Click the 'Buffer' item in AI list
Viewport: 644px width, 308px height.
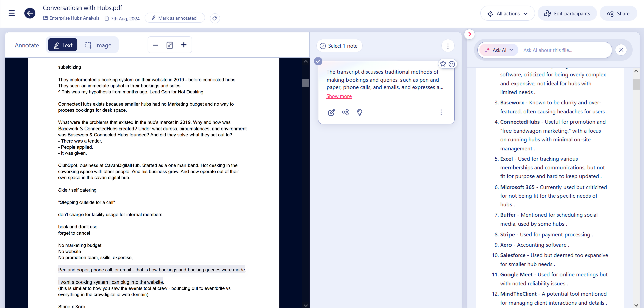click(x=508, y=215)
